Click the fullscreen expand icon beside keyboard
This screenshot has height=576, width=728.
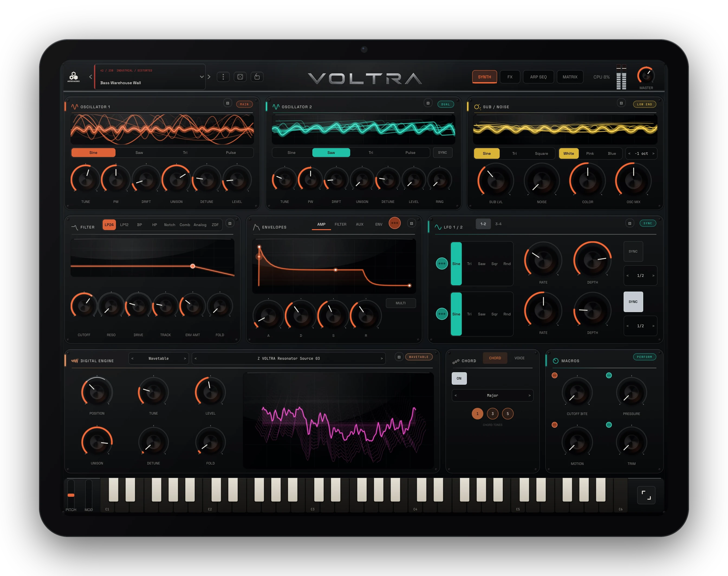[646, 495]
